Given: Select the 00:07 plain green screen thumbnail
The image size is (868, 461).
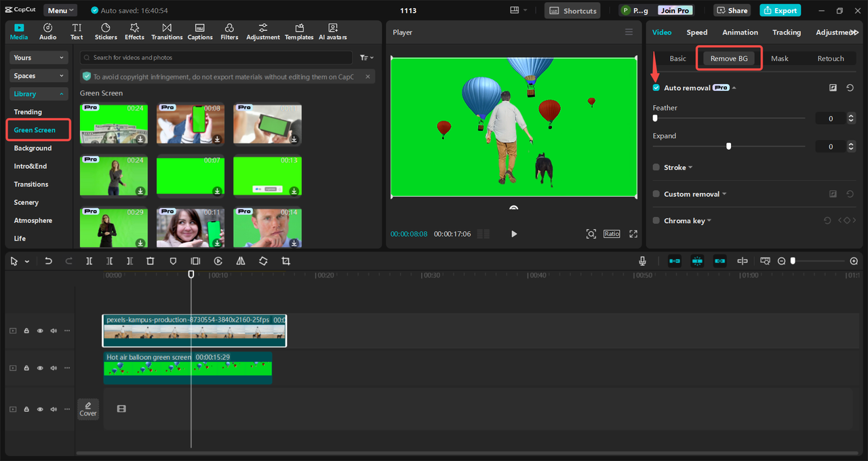Looking at the screenshot, I should tap(191, 176).
